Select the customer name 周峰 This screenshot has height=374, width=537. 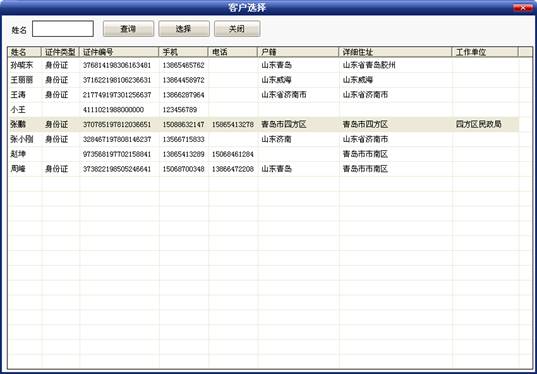[18, 169]
